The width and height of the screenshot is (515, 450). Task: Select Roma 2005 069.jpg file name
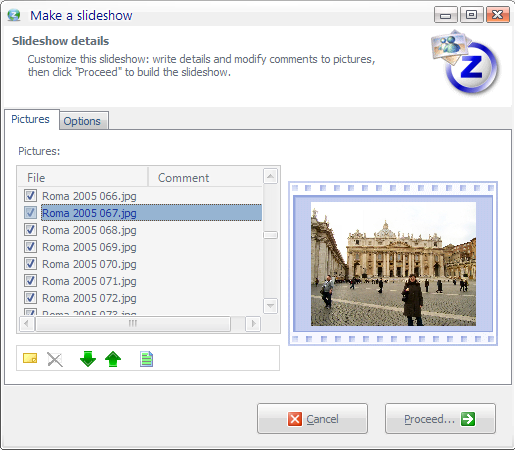coord(89,247)
